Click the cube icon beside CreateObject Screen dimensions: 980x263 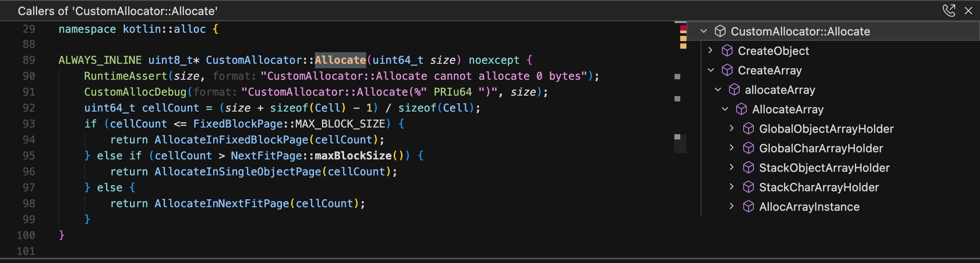727,51
